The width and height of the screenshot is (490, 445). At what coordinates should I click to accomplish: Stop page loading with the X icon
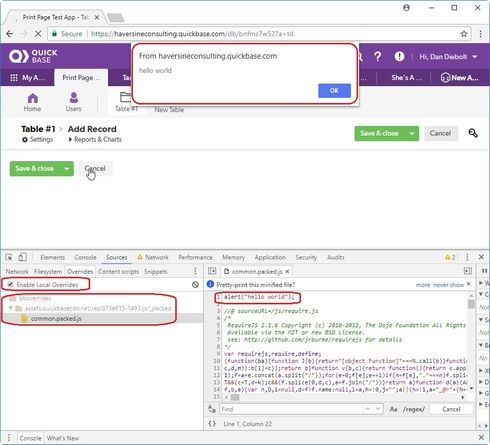point(38,34)
